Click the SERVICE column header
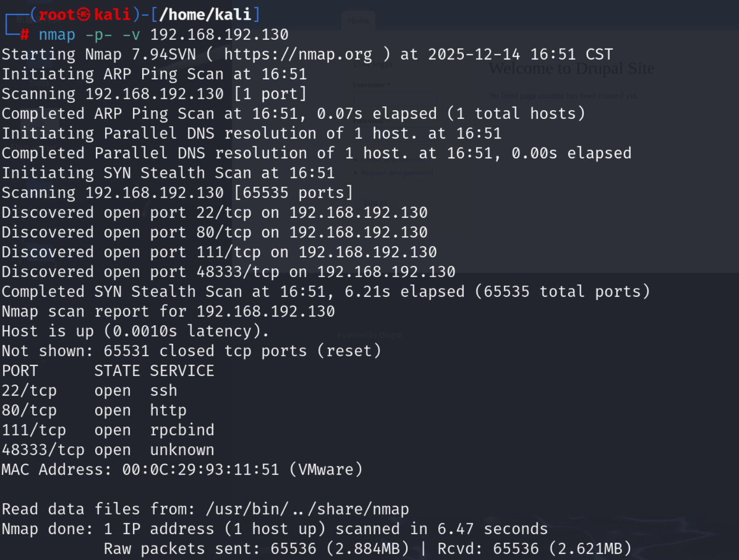This screenshot has width=739, height=560. (182, 371)
